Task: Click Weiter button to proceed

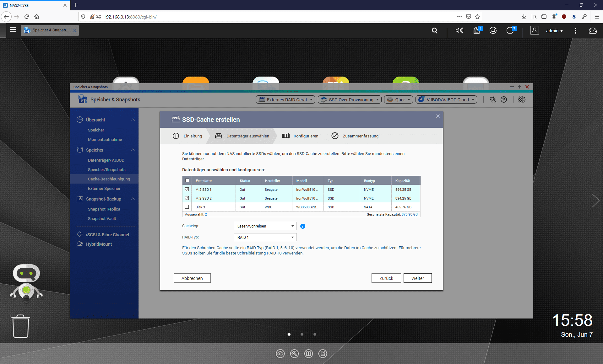Action: (x=417, y=278)
